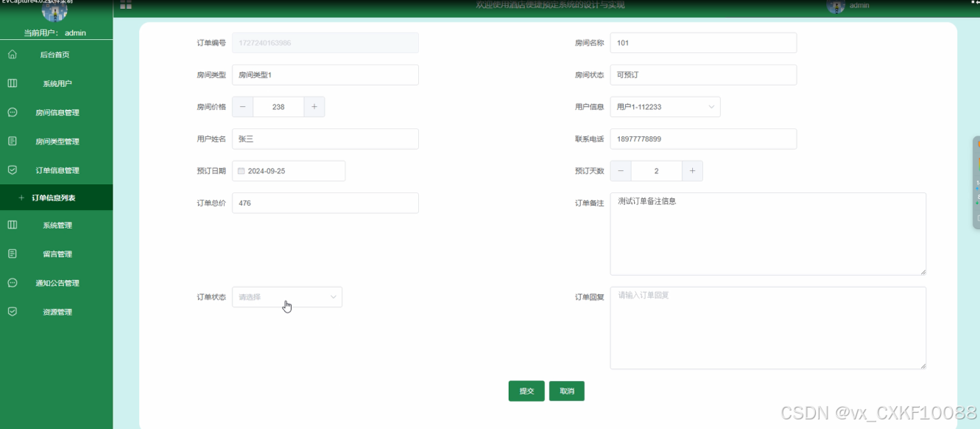Open the 订单状态 请选择 dropdown

point(287,297)
